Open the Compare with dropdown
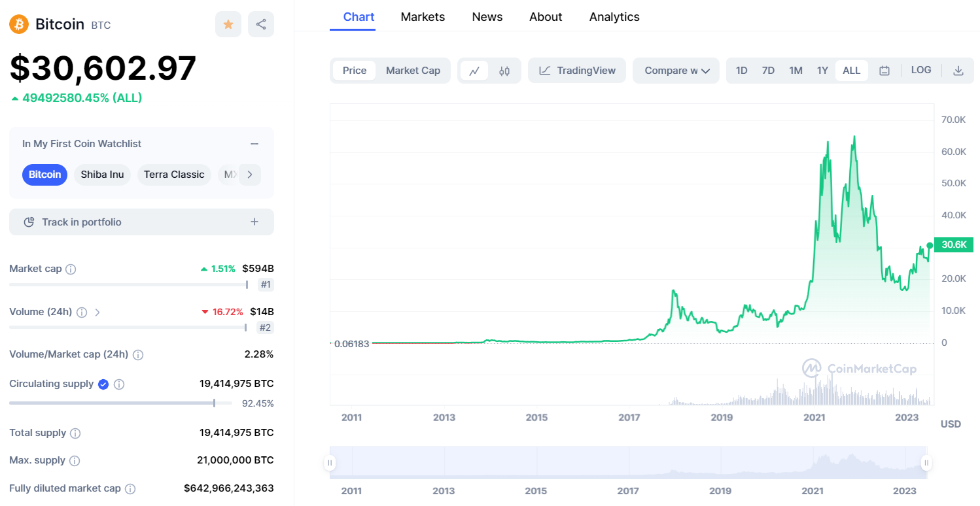Image resolution: width=980 pixels, height=506 pixels. [676, 71]
